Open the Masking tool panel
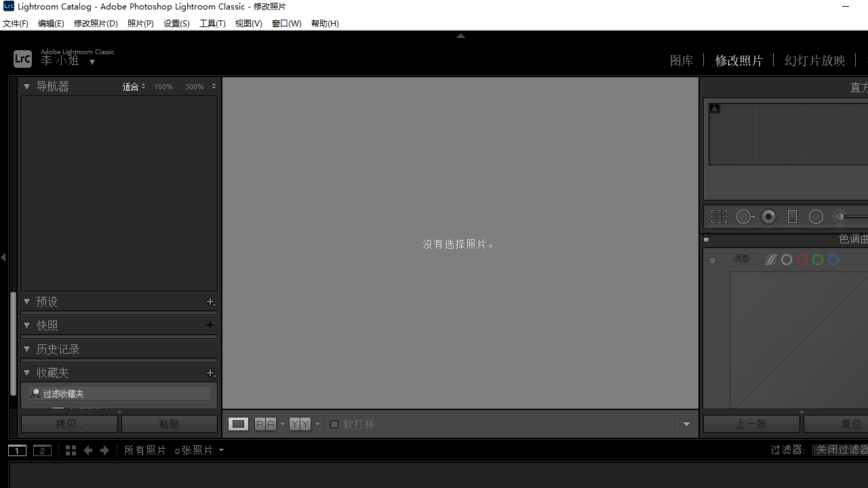 tap(792, 216)
